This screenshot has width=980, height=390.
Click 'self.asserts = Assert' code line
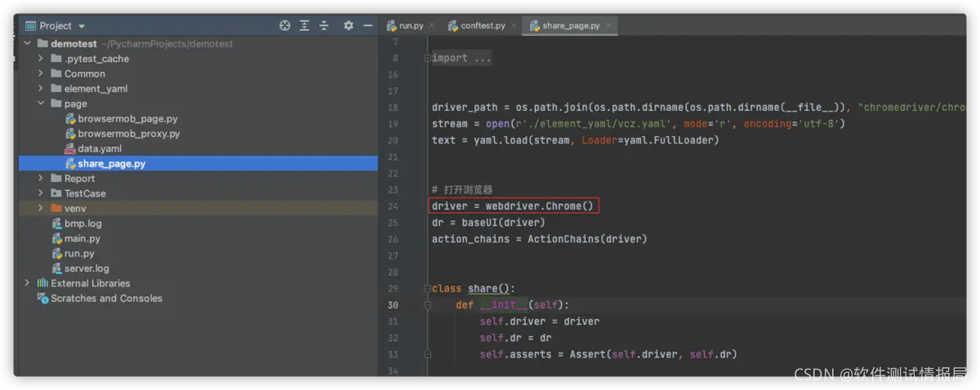(608, 354)
